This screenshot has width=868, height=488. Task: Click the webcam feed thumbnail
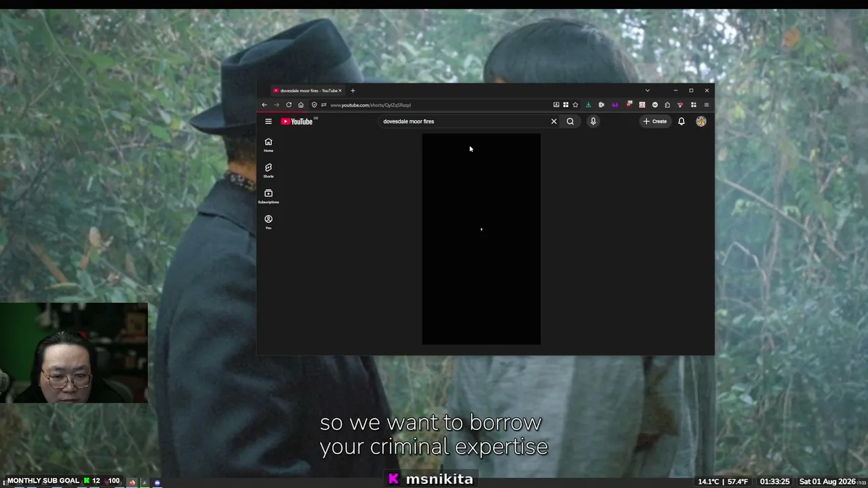pos(74,353)
